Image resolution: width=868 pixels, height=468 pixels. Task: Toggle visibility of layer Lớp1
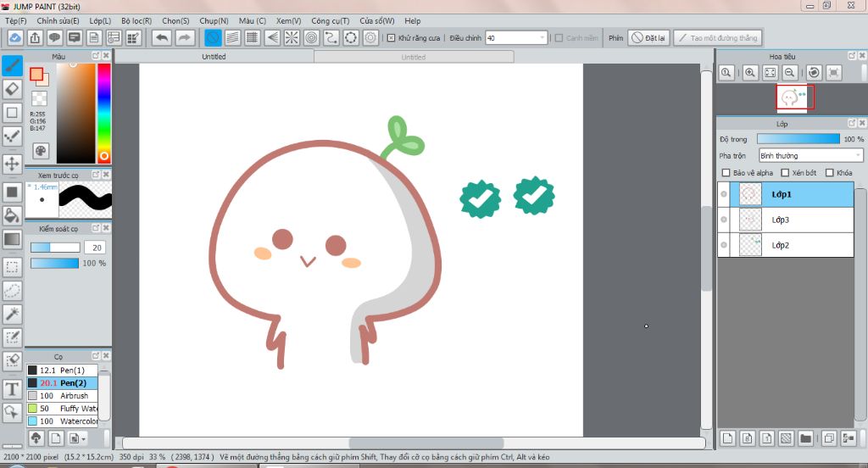(x=724, y=194)
